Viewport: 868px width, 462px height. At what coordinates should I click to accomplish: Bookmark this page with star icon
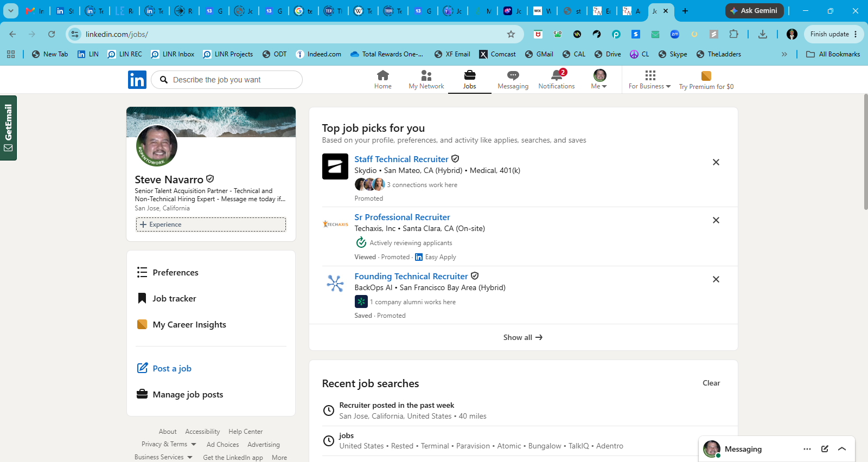[x=511, y=34]
